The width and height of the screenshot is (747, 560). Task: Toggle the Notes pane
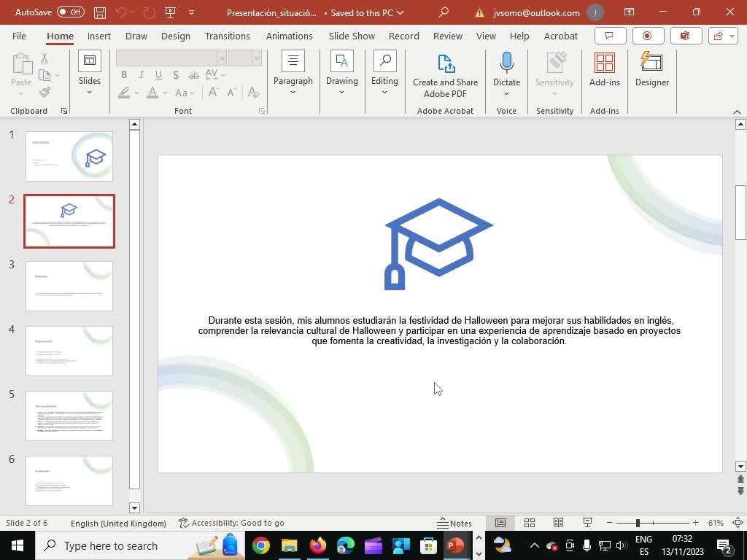[454, 523]
